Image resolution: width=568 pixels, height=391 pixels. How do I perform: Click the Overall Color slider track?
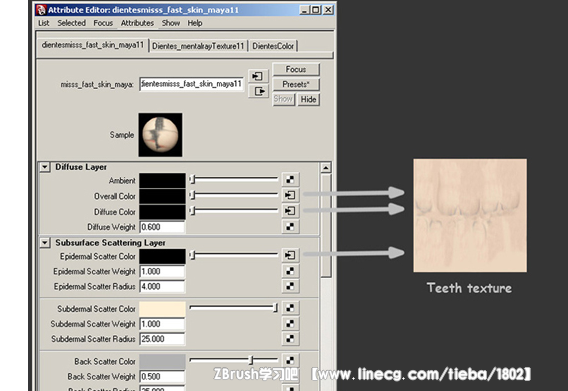click(234, 195)
